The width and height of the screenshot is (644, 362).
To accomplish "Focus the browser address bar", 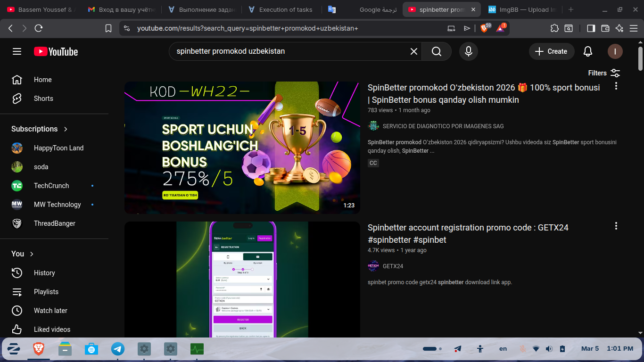I will click(x=288, y=28).
